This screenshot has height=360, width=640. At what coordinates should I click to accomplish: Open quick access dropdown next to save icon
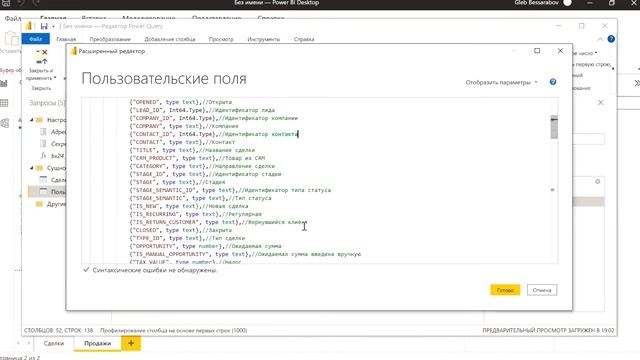pos(53,27)
